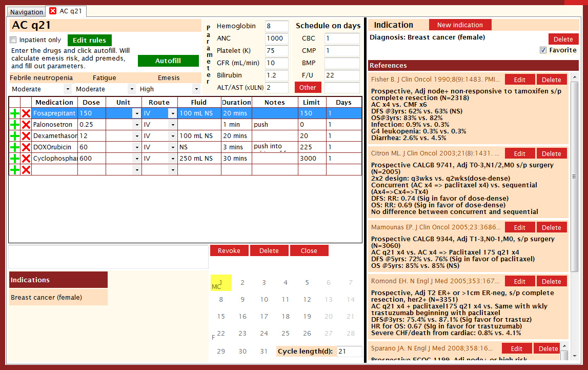Image resolution: width=588 pixels, height=370 pixels.
Task: Delete the Citron ML. reference
Action: click(x=551, y=153)
